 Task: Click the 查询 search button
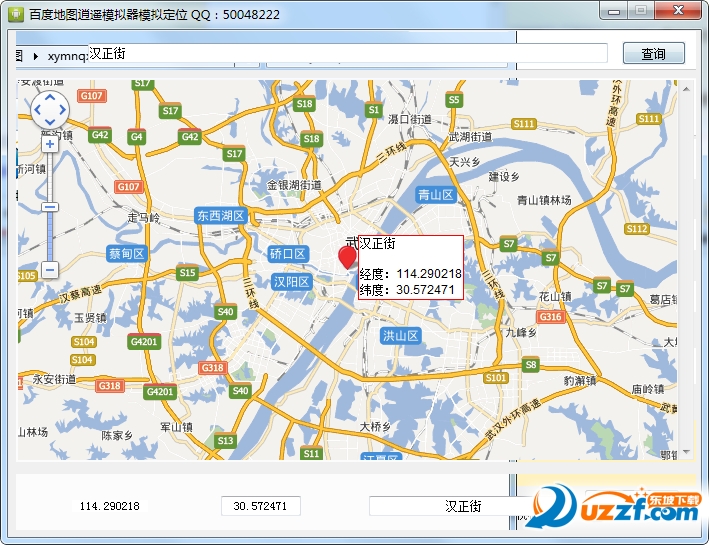pos(653,53)
